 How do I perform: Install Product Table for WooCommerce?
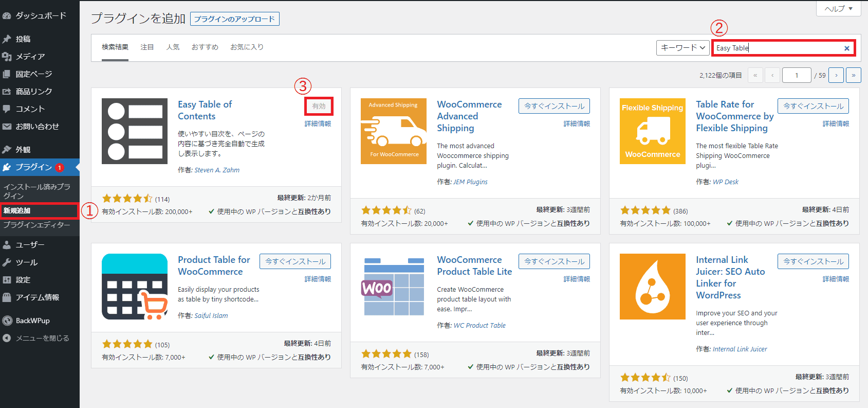(295, 261)
